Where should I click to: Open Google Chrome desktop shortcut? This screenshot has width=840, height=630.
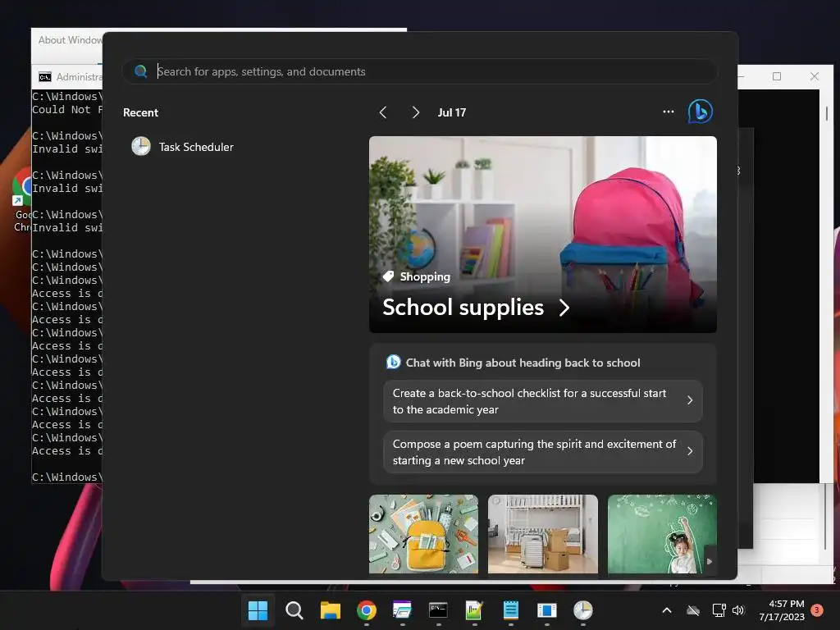[21, 201]
